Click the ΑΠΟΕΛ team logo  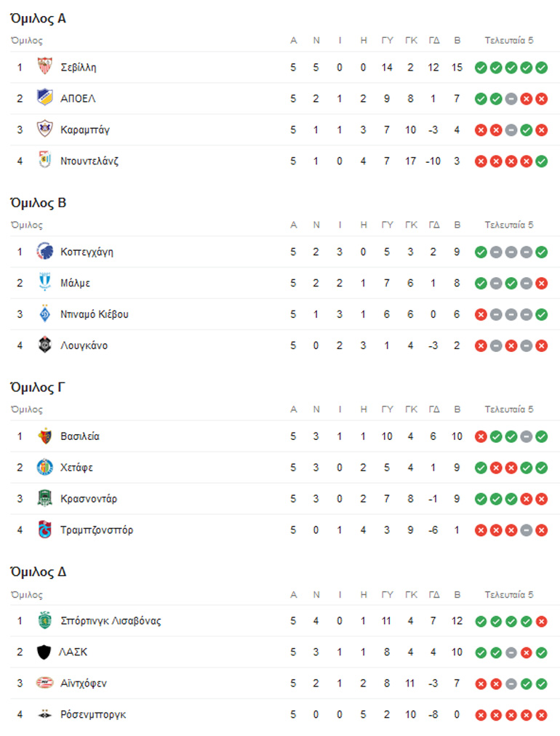coord(45,99)
